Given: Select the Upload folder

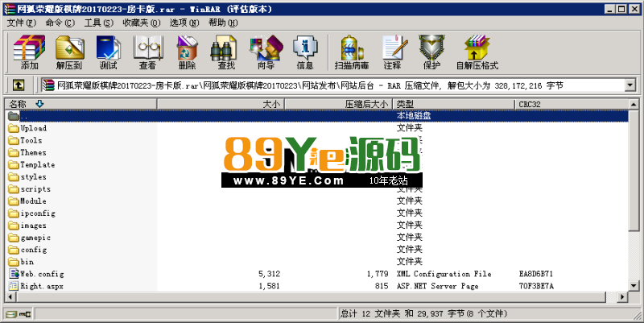Looking at the screenshot, I should pyautogui.click(x=27, y=128).
